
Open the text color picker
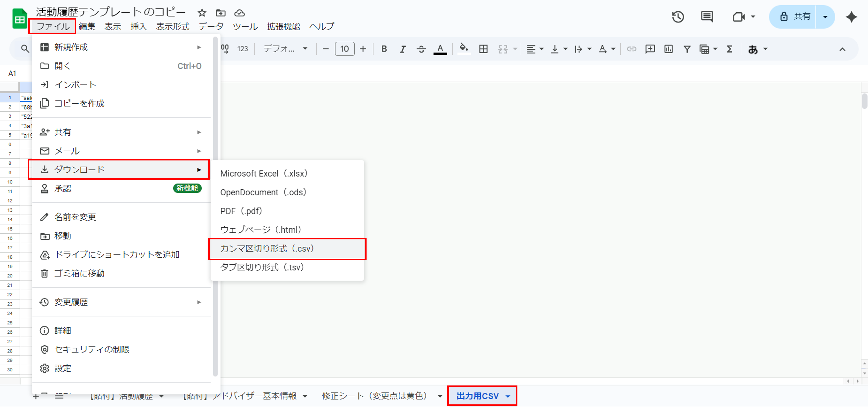[x=440, y=49]
